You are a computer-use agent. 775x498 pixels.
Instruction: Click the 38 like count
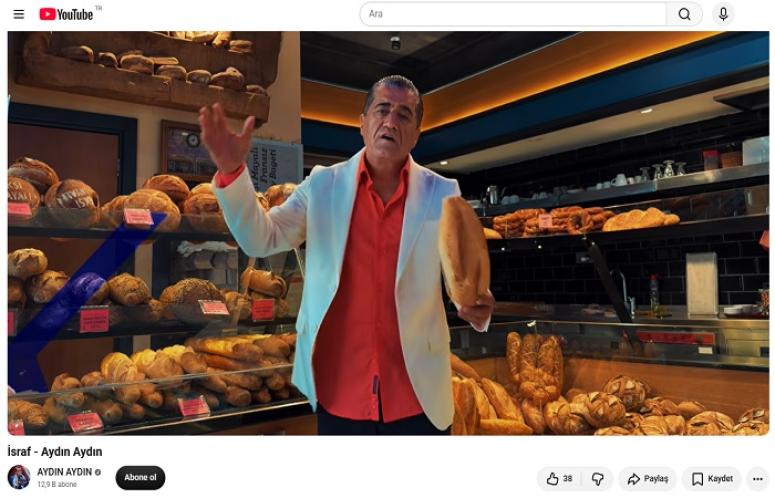tap(567, 479)
